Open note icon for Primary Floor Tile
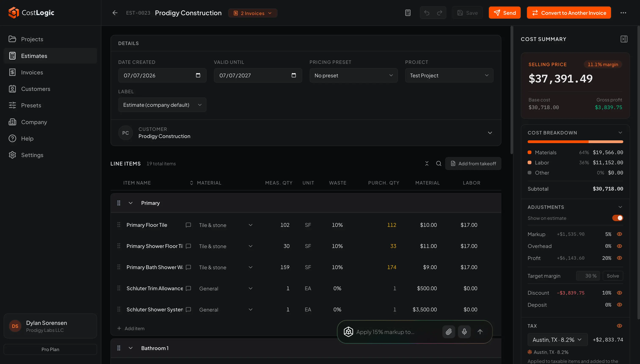Image resolution: width=640 pixels, height=364 pixels. coord(188,225)
